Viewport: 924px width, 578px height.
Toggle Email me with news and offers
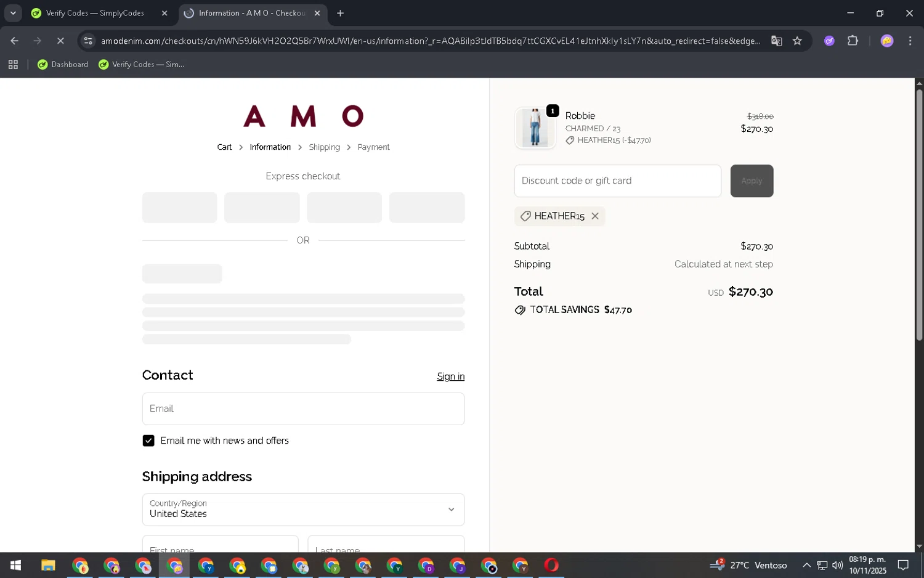[148, 441]
